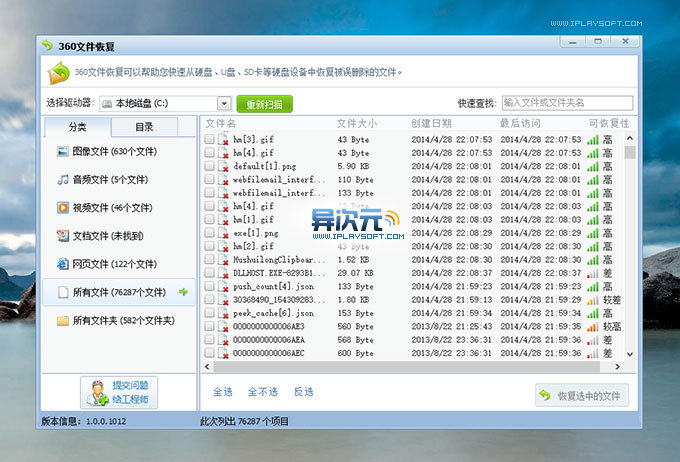Click the 反选 invert selection link
Screen dimensions: 680x462
304,392
